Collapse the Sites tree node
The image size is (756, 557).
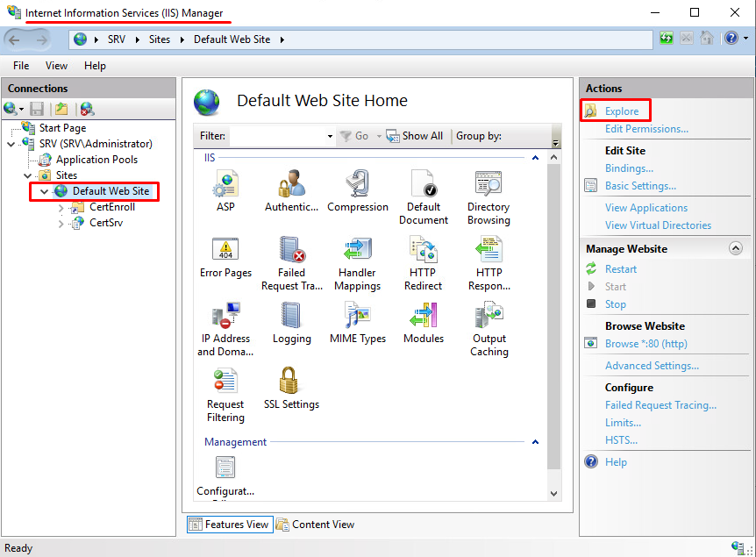(x=28, y=175)
